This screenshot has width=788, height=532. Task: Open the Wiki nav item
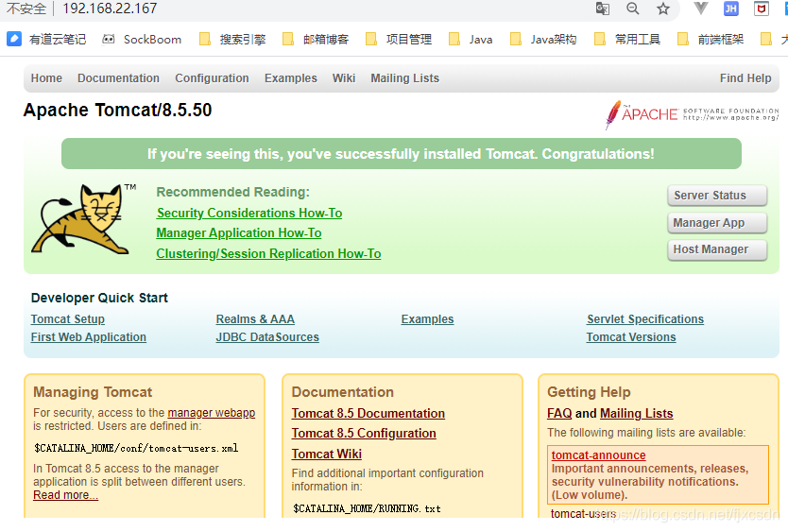click(x=344, y=78)
